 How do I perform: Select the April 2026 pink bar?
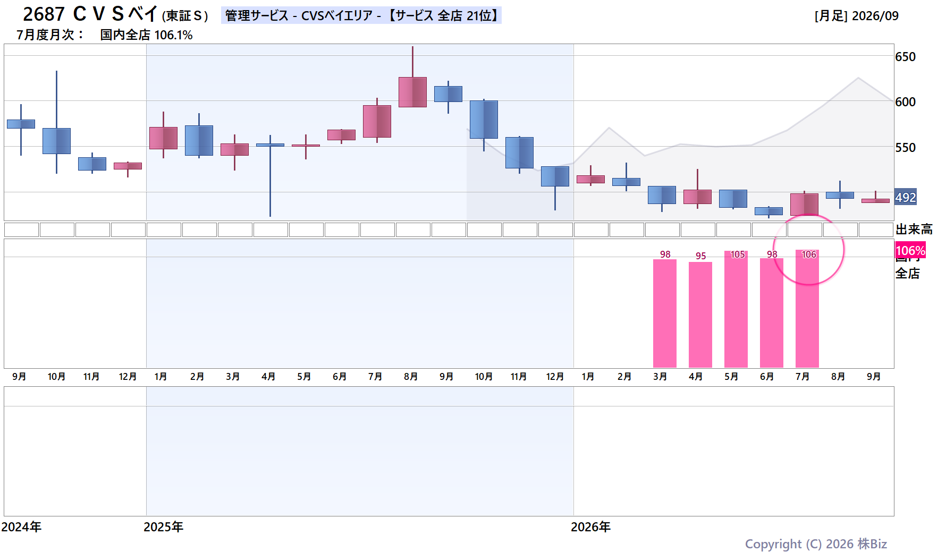(700, 315)
